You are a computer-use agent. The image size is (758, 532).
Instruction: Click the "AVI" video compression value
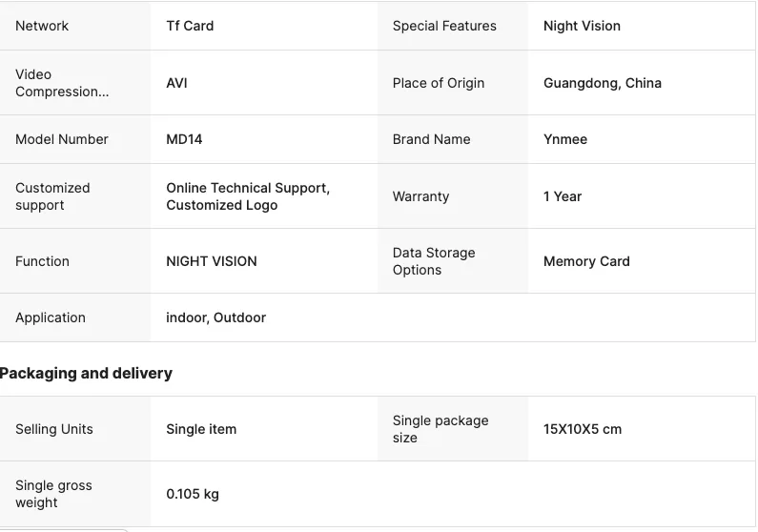(176, 83)
